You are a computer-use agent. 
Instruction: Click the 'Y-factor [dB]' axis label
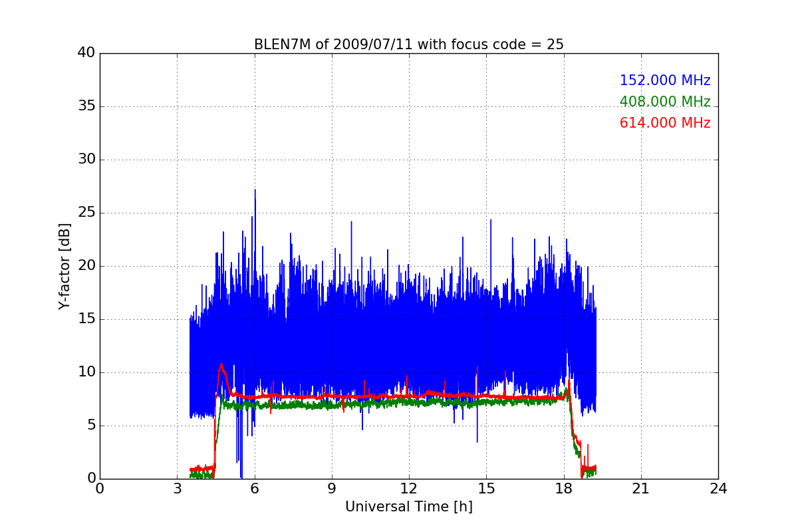tap(65, 266)
